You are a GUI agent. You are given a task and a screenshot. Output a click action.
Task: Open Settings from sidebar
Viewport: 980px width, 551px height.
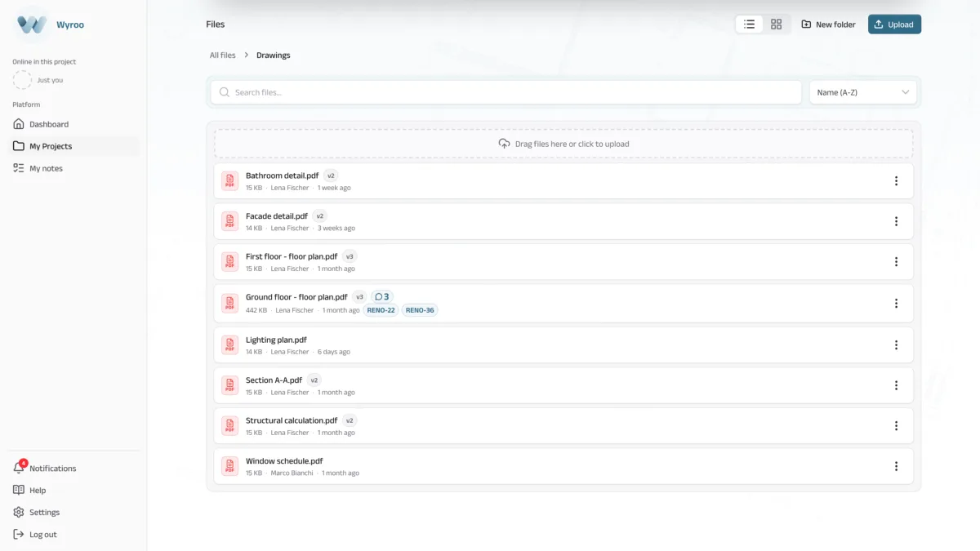(44, 513)
